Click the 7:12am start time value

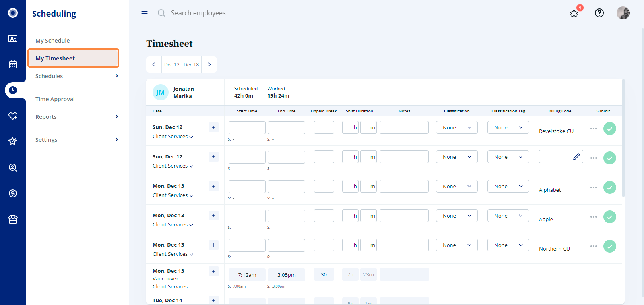pos(247,275)
